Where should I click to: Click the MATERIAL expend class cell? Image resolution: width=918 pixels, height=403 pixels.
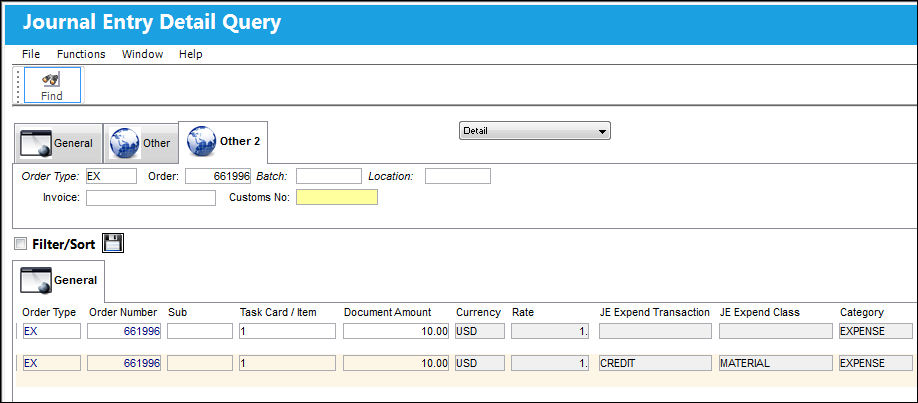(x=776, y=363)
